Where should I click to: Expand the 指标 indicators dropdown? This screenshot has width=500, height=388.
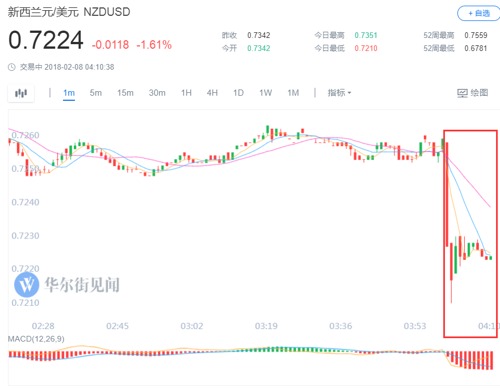click(339, 93)
